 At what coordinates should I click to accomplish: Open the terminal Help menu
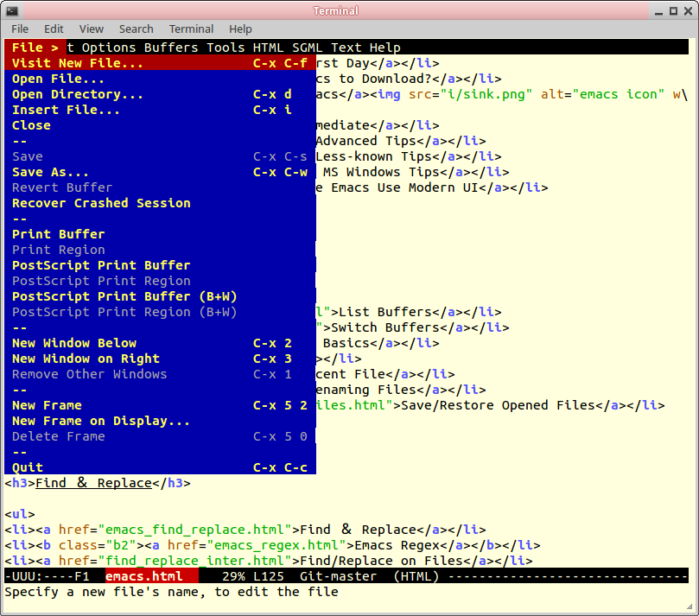240,29
